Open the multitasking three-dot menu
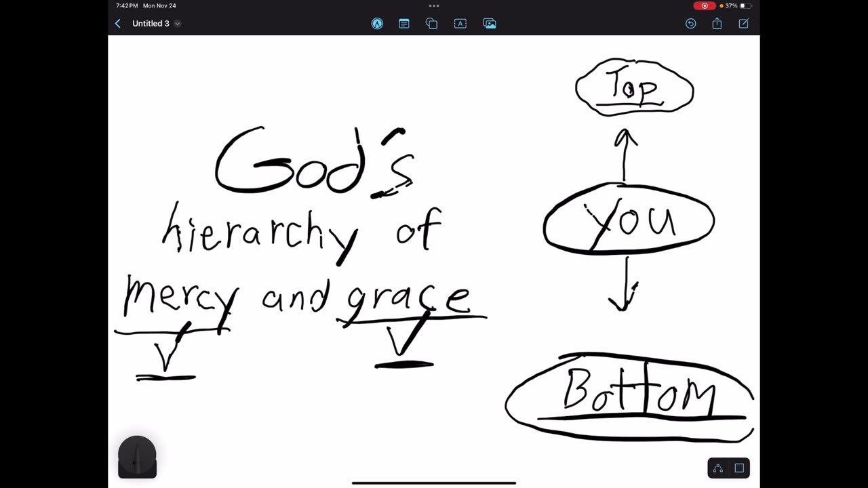The image size is (868, 488). coord(434,5)
